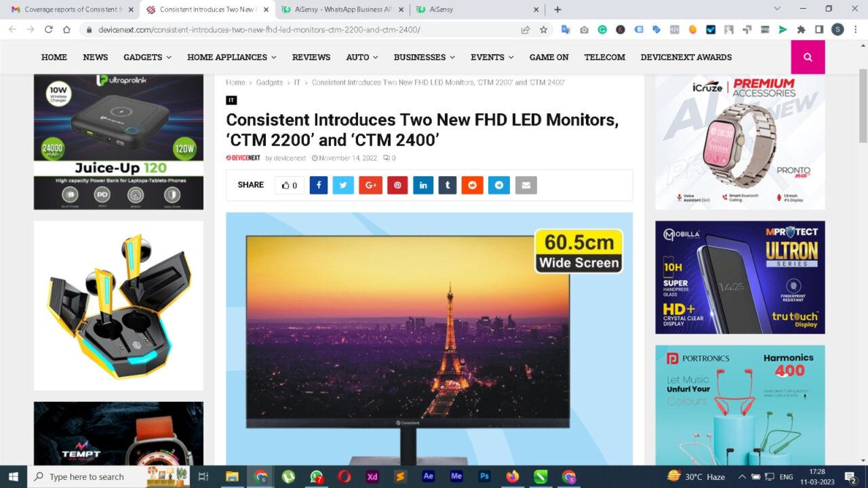Screen dimensions: 868x488
Task: Pin article with Pinterest icon
Action: [397, 185]
